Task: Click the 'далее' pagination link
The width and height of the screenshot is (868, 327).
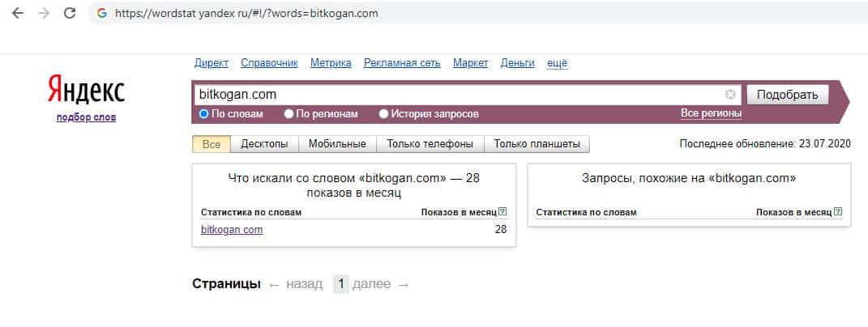Action: pos(371,284)
